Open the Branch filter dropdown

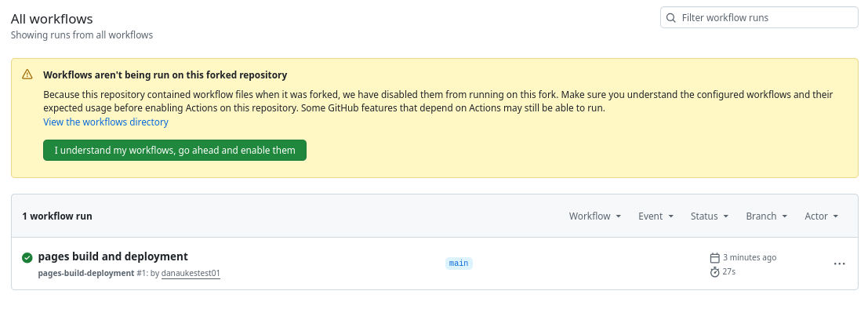pos(767,216)
